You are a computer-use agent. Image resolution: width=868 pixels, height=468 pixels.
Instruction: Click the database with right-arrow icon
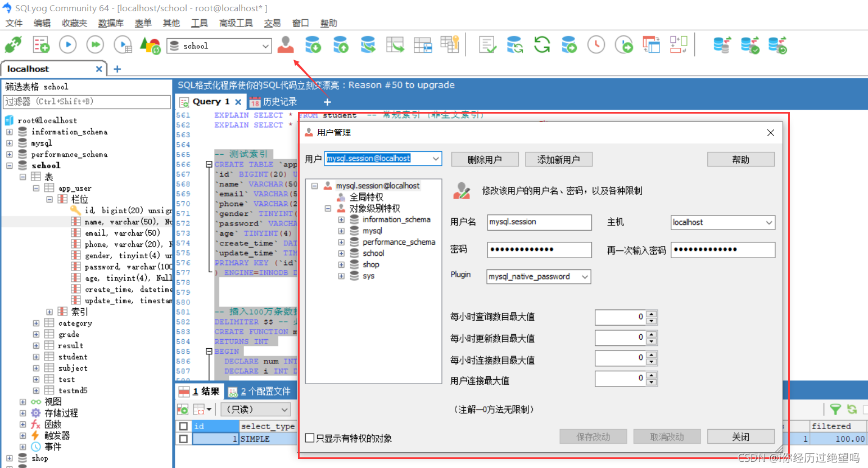coord(569,44)
